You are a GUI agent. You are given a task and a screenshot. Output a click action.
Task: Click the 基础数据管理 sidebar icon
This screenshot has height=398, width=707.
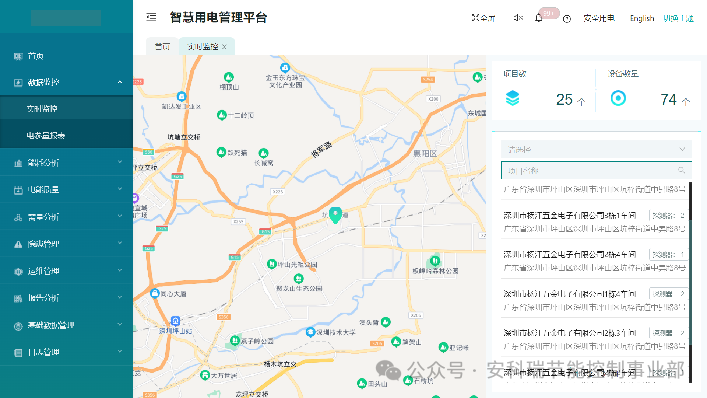pyautogui.click(x=18, y=326)
